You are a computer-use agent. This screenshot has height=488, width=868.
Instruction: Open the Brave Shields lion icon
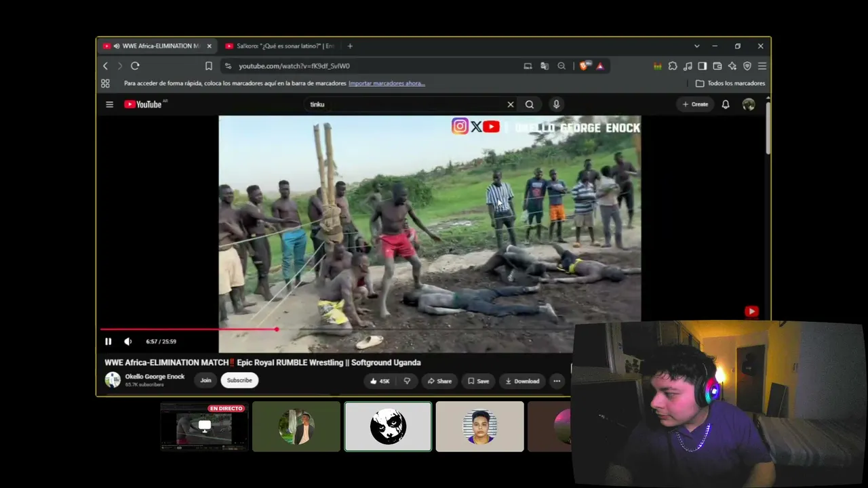pyautogui.click(x=584, y=66)
